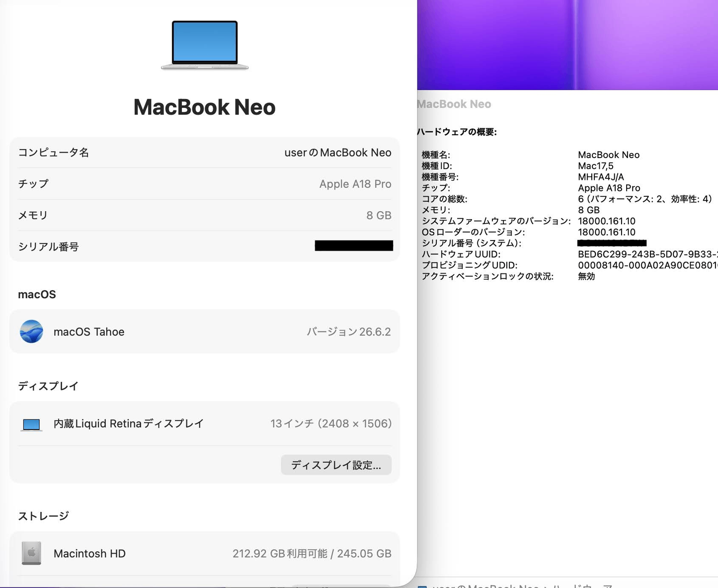Click 18000.161.10 beside システムファームウェアのバージョン
The width and height of the screenshot is (718, 588).
tap(606, 221)
